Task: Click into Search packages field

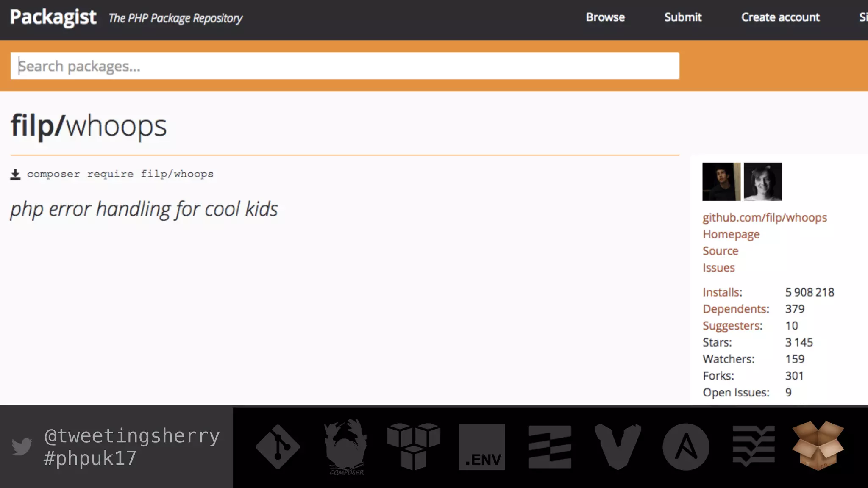Action: pos(345,66)
